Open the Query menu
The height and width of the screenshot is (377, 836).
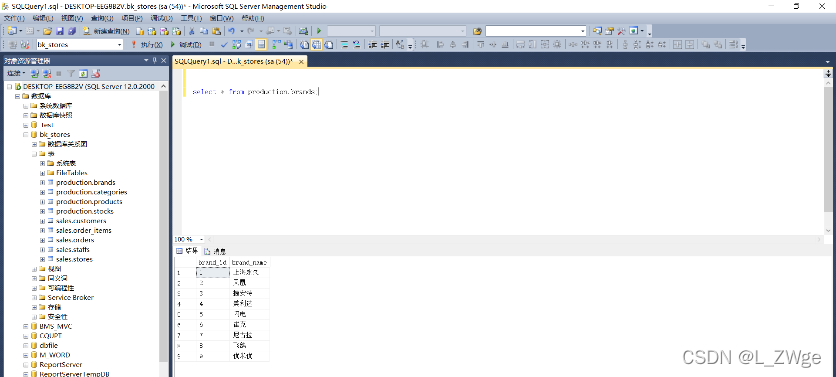click(101, 18)
